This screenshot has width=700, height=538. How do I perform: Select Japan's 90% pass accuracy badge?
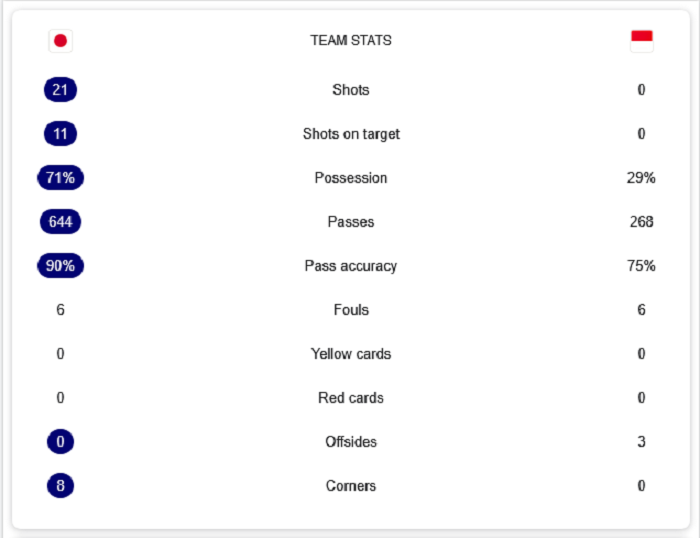coord(60,266)
